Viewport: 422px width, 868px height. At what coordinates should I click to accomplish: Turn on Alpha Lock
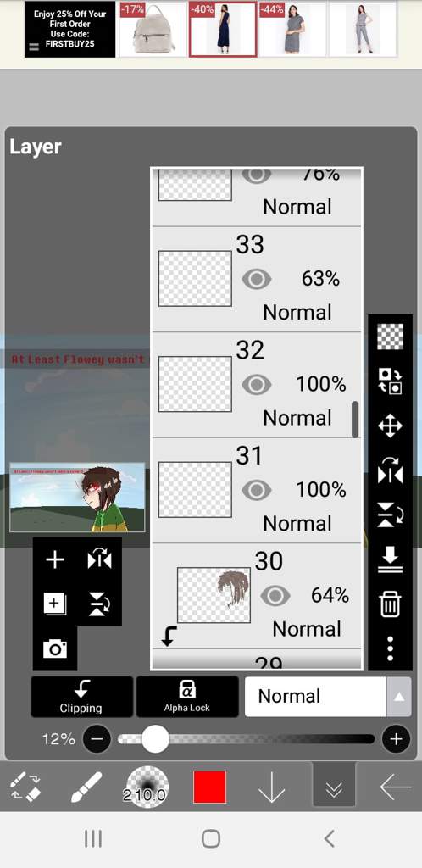(x=187, y=697)
